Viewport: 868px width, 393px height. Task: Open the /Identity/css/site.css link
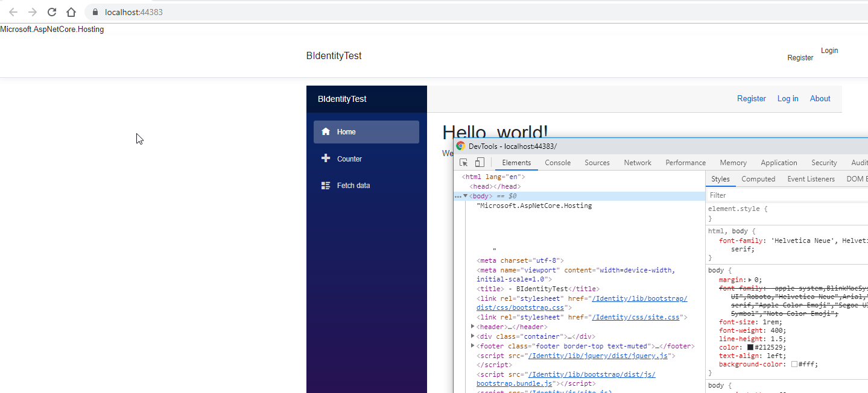click(636, 317)
